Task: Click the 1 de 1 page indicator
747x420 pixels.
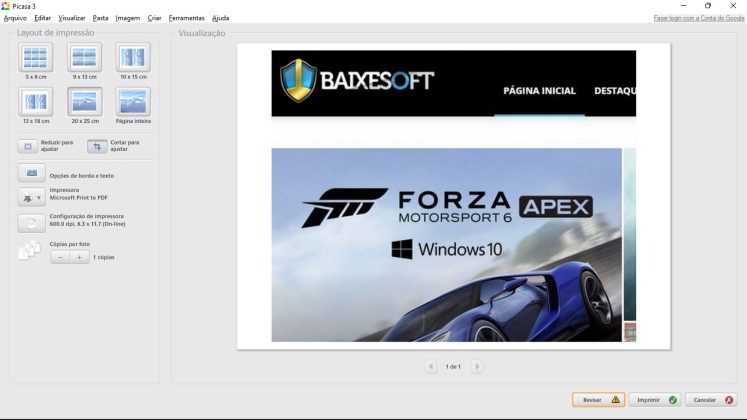Action: [x=453, y=367]
